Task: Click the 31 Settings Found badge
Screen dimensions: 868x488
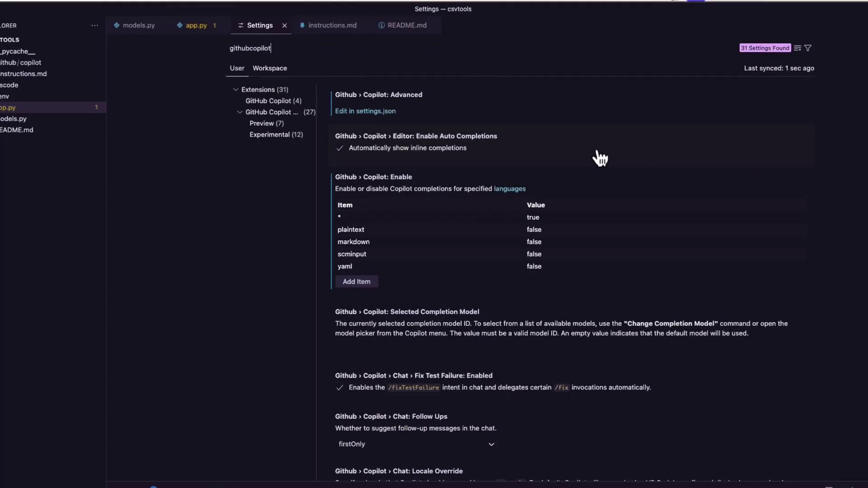Action: click(x=765, y=48)
